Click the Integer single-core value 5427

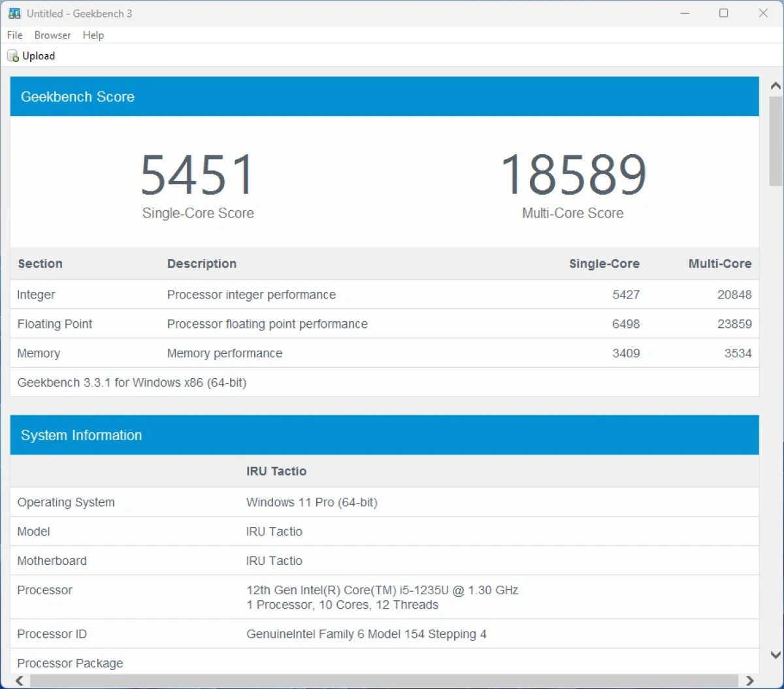tap(626, 295)
